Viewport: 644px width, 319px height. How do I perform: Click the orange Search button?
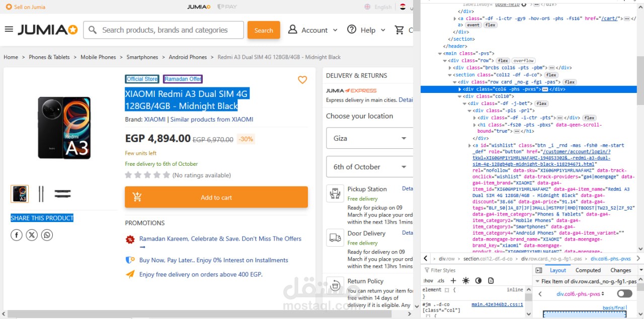click(x=264, y=30)
